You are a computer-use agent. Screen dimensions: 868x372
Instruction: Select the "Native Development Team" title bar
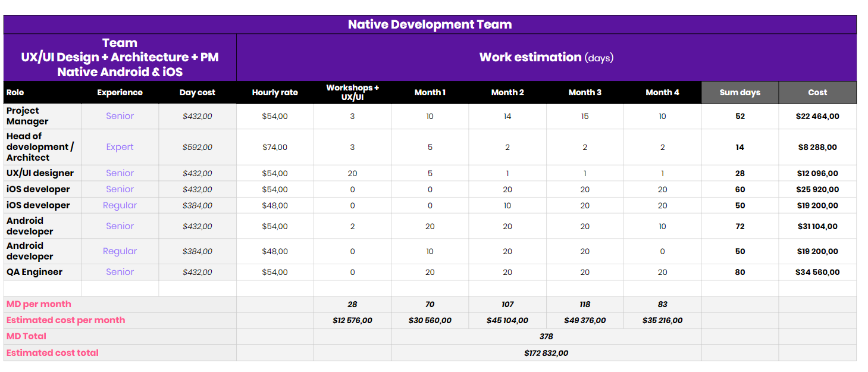coord(430,24)
